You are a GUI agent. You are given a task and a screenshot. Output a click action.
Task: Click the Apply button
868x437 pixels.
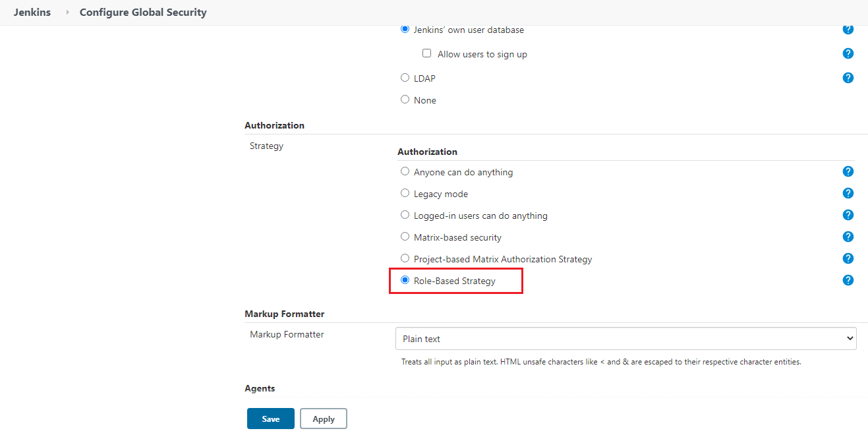(323, 419)
